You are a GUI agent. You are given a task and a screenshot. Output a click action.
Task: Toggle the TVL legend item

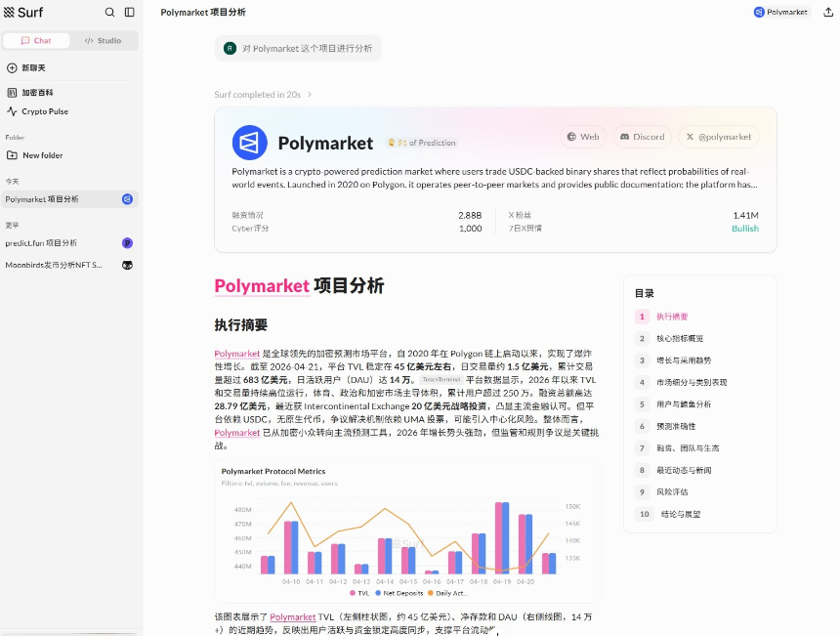(x=359, y=593)
